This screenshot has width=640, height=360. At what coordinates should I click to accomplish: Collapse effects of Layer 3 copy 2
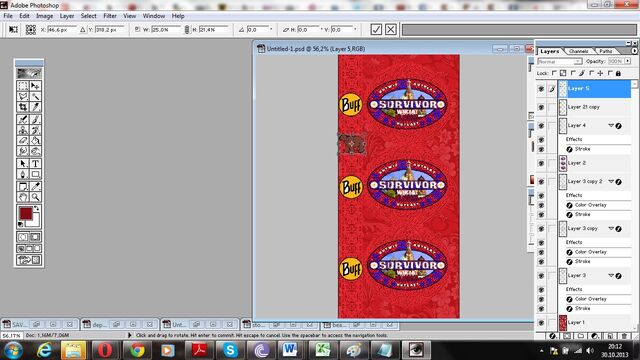coord(611,181)
